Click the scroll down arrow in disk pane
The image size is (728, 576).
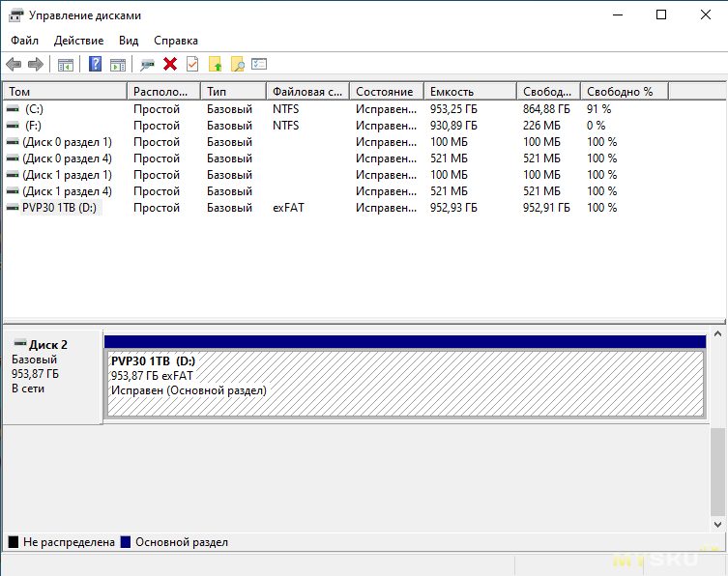coord(717,523)
